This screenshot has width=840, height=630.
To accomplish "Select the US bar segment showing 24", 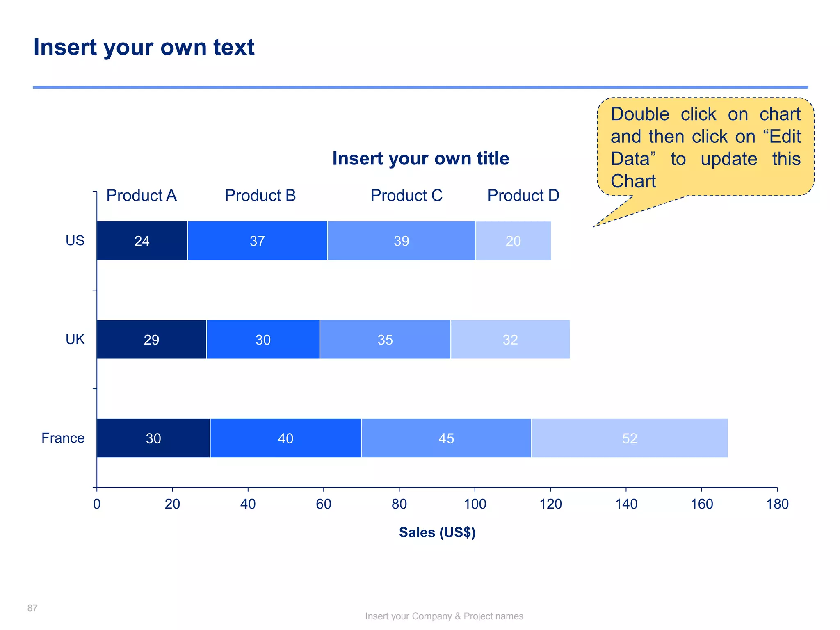I will (x=142, y=241).
